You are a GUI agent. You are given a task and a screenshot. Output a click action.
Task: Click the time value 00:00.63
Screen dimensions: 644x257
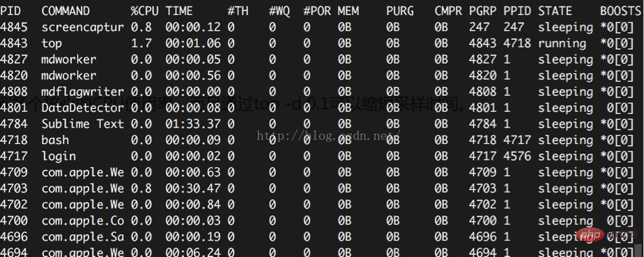(x=193, y=173)
